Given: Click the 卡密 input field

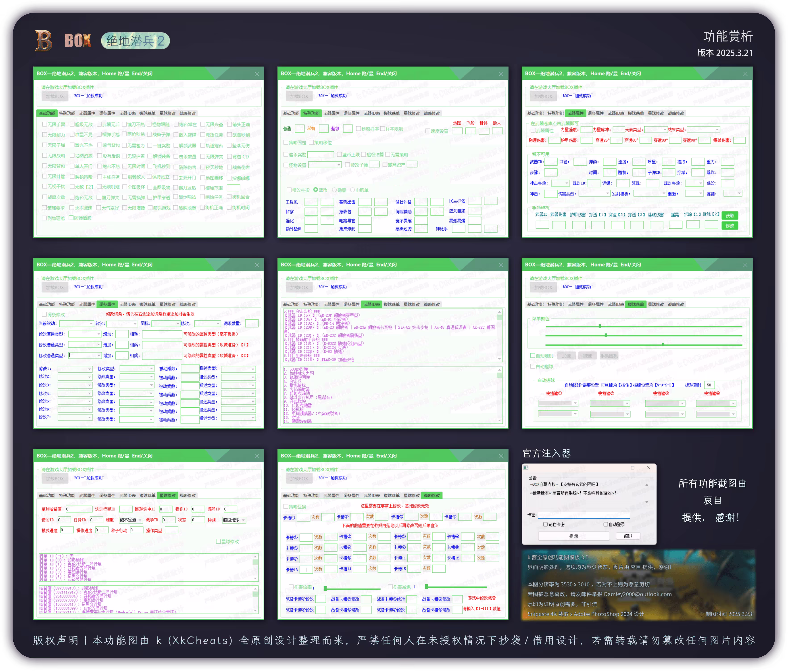Looking at the screenshot, I should [583, 515].
